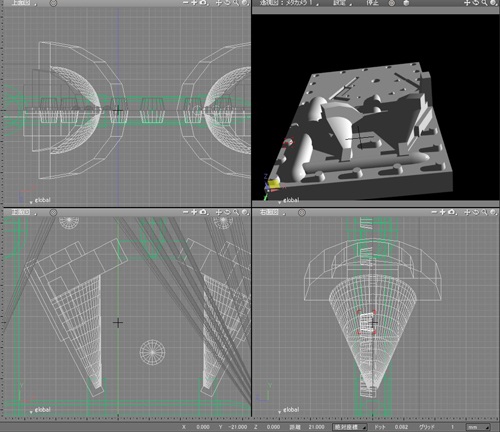Image resolution: width=500 pixels, height=432 pixels.
Task: Toggle the circular grid button in front view
Action: (x=53, y=212)
